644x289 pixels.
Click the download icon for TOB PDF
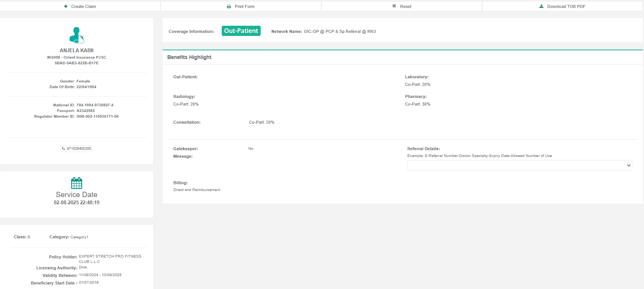point(541,6)
